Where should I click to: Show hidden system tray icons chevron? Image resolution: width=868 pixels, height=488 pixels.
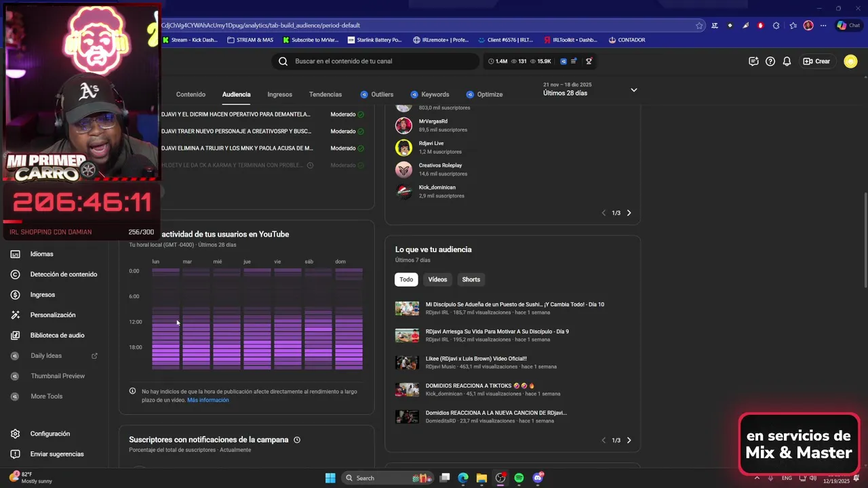(x=757, y=478)
